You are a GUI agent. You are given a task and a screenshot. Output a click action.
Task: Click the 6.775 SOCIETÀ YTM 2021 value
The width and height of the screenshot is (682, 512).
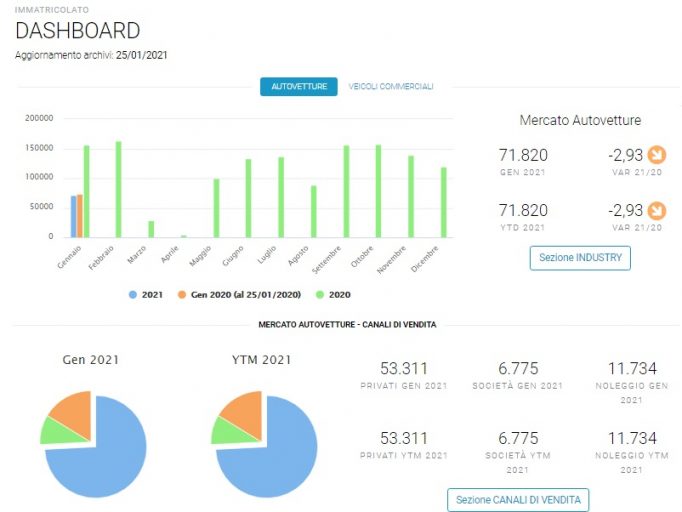[518, 438]
